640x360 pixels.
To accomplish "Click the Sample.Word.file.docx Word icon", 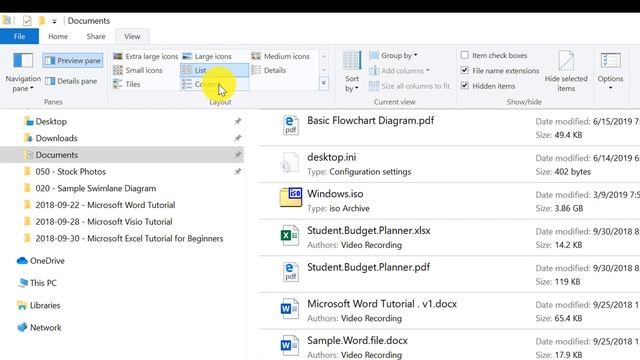I will coord(289,345).
